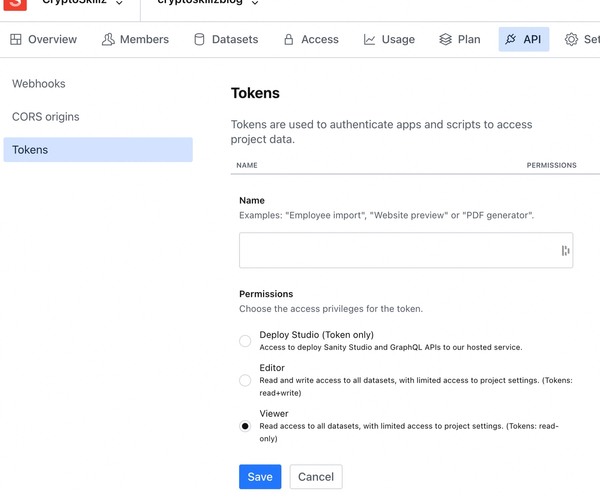Click the Overview grid icon

tap(16, 40)
